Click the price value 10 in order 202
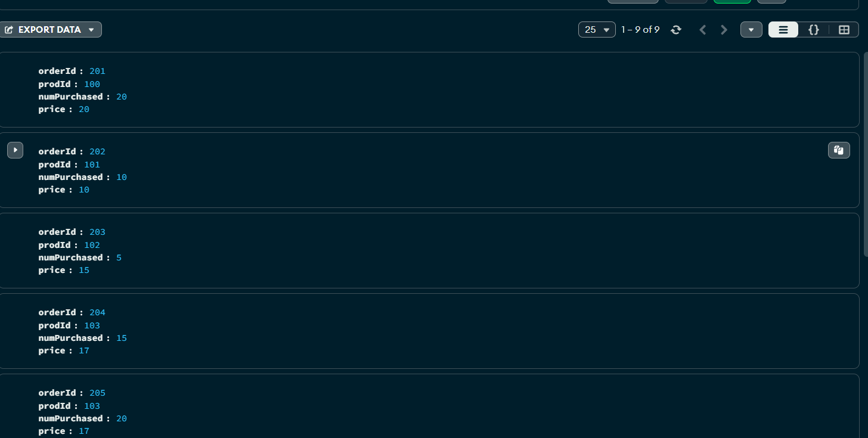The image size is (868, 438). point(84,190)
